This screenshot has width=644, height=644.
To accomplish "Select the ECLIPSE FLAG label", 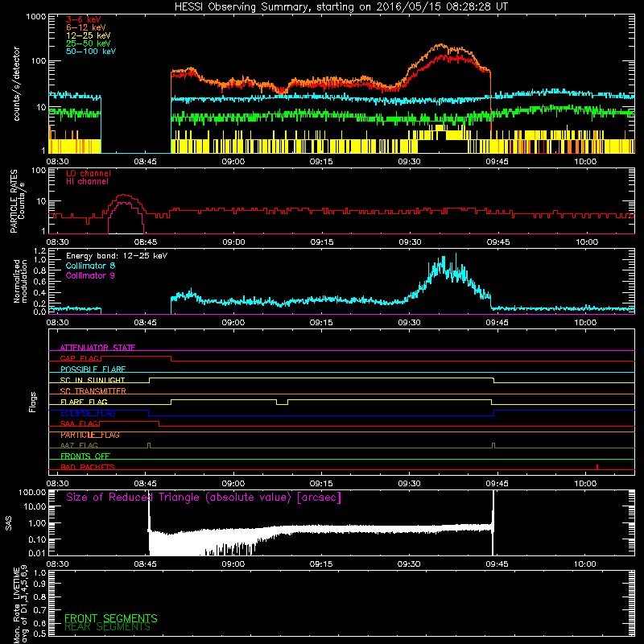I will click(x=88, y=413).
